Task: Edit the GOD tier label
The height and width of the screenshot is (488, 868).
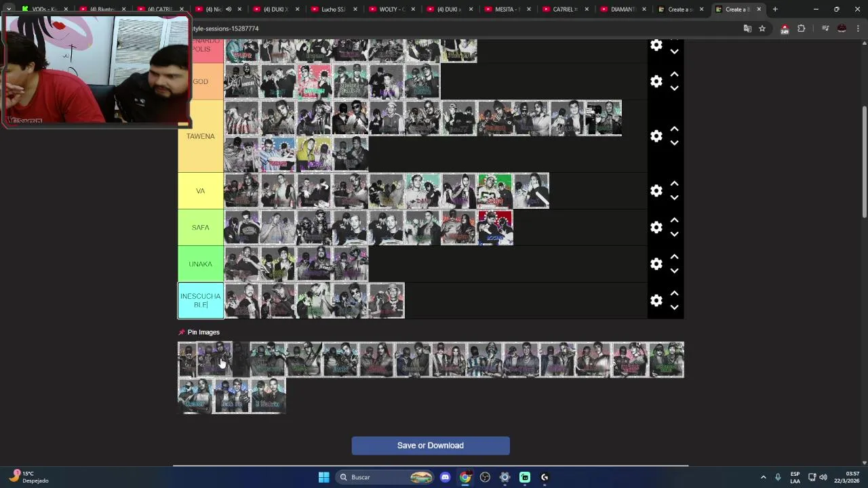Action: [x=201, y=81]
